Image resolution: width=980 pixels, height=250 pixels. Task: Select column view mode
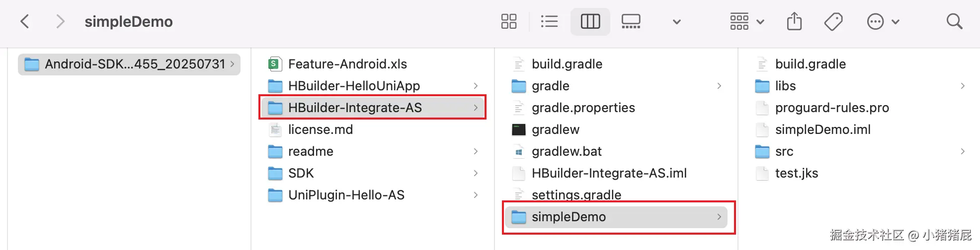590,21
